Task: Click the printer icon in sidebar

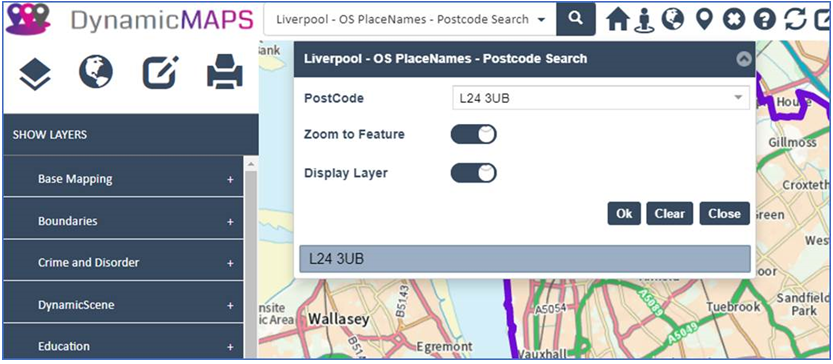Action: click(225, 71)
